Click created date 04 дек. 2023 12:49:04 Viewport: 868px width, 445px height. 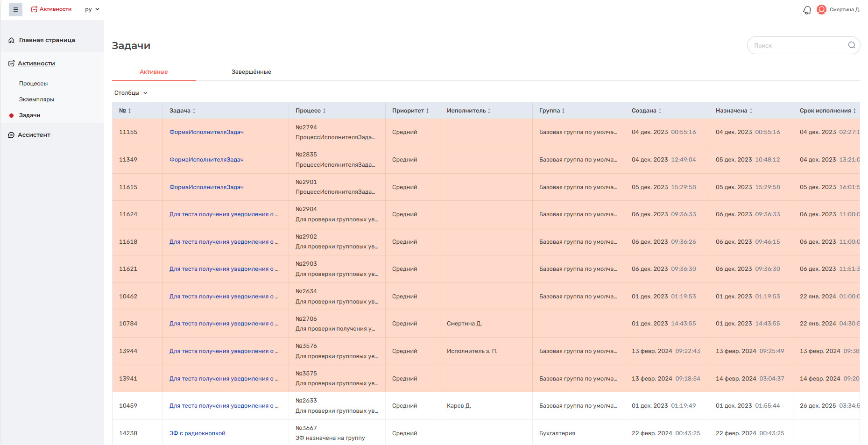pos(663,160)
